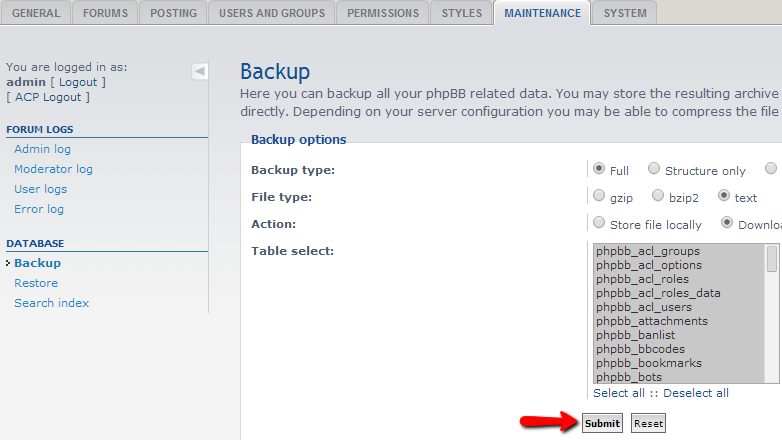This screenshot has width=782, height=440.
Task: Select the Full backup type radio
Action: [598, 169]
